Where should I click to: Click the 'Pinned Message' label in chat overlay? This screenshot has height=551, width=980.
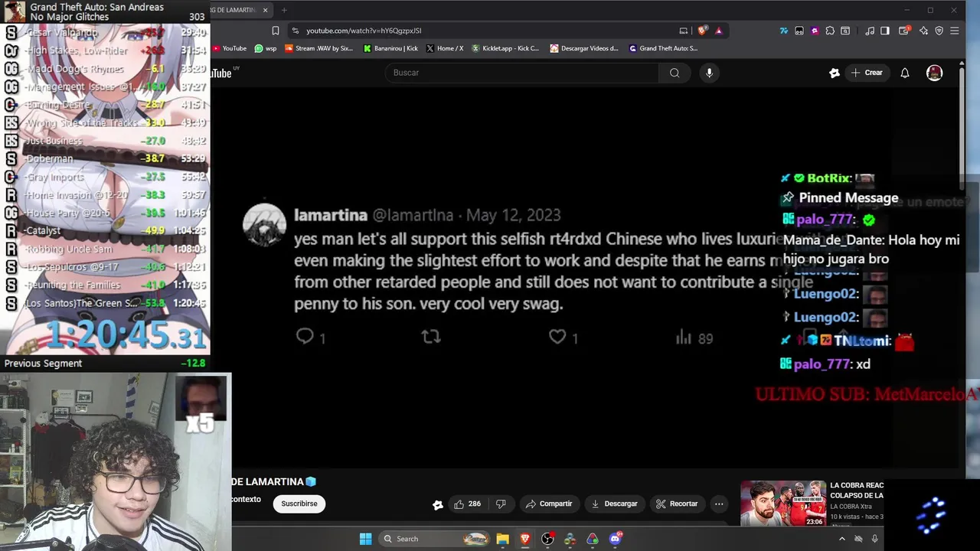pos(848,198)
